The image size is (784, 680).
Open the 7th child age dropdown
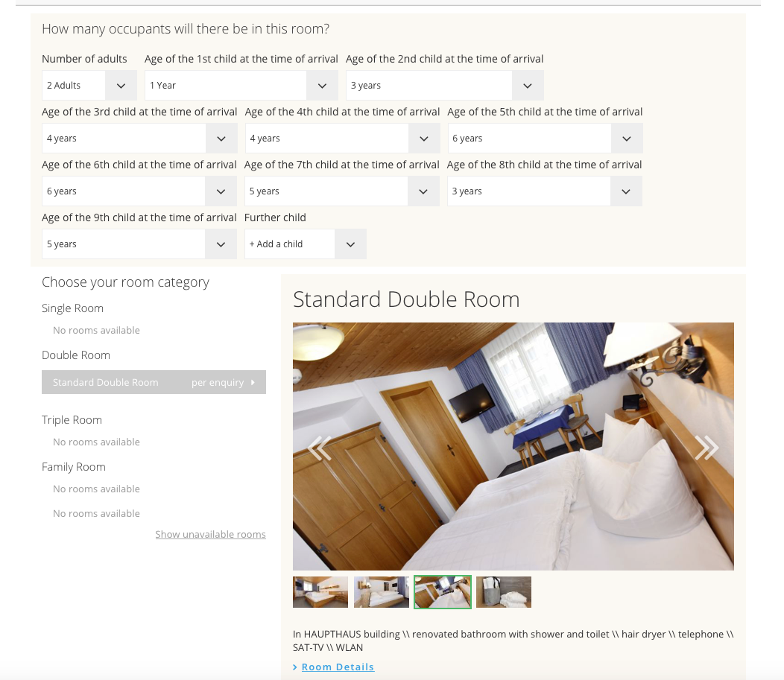click(341, 191)
